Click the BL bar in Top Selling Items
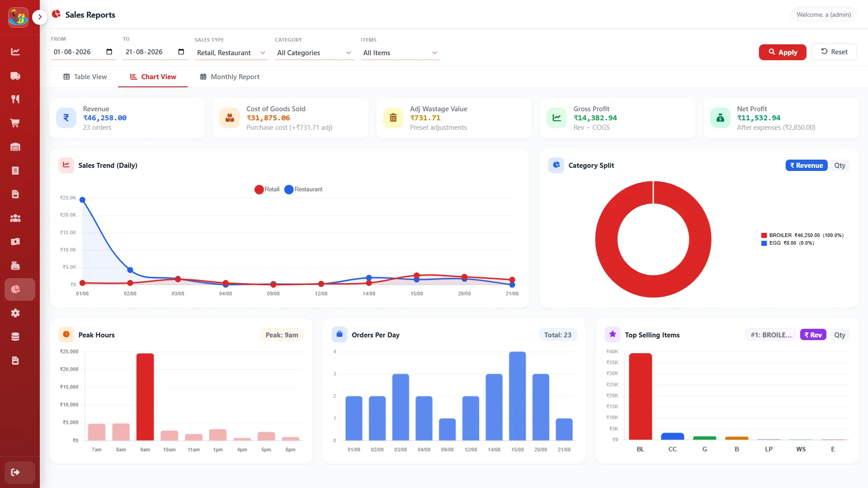 [x=640, y=397]
